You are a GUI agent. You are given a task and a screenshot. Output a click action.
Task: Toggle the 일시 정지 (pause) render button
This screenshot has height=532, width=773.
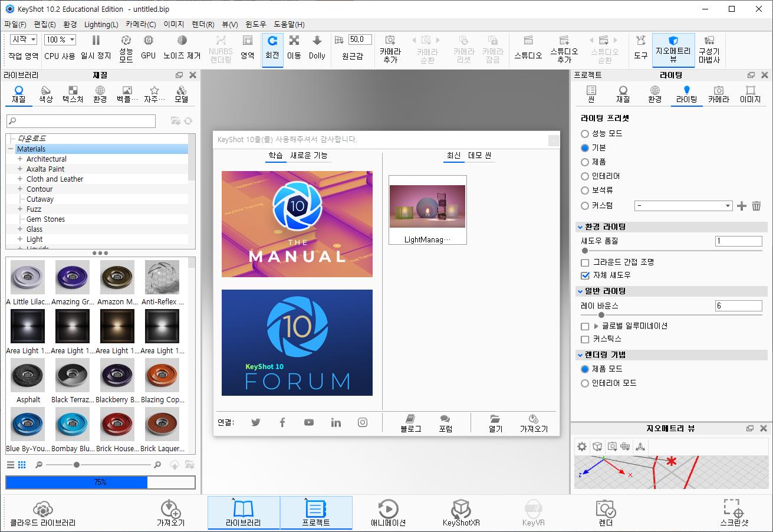tap(96, 47)
